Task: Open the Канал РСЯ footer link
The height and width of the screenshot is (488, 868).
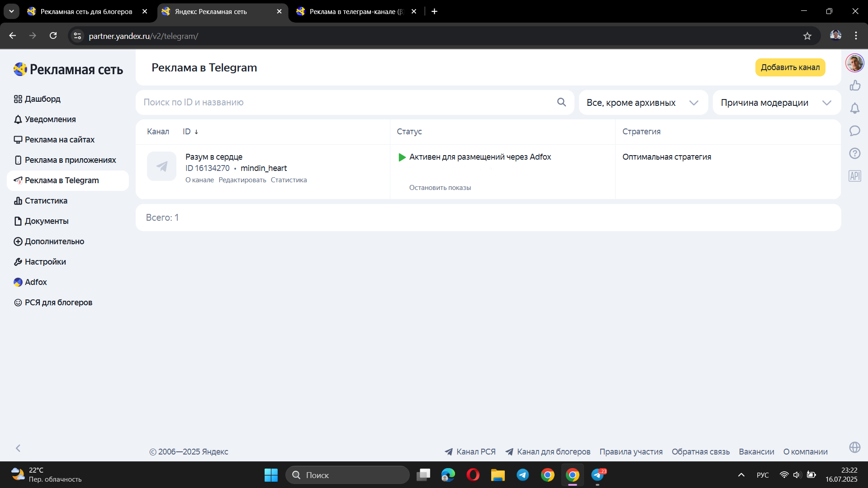Action: 470,452
